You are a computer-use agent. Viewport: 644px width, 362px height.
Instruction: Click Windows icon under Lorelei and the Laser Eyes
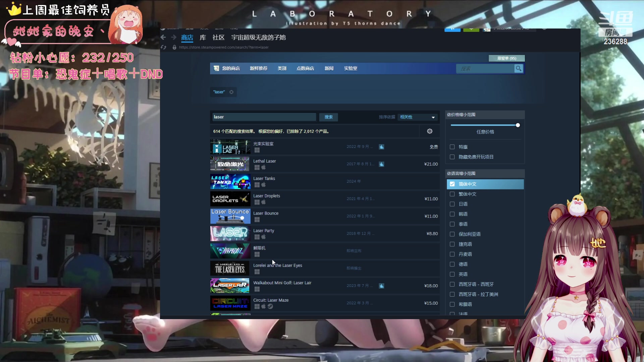coord(257,272)
